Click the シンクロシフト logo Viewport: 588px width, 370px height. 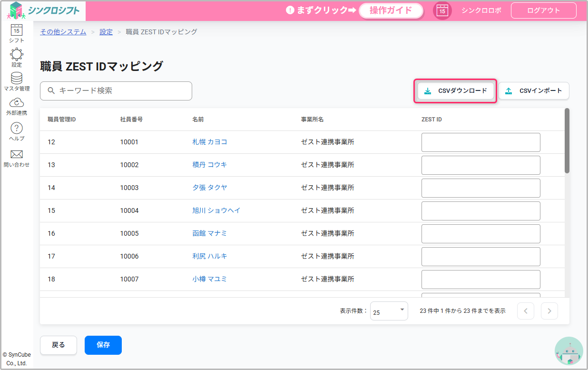coord(44,10)
